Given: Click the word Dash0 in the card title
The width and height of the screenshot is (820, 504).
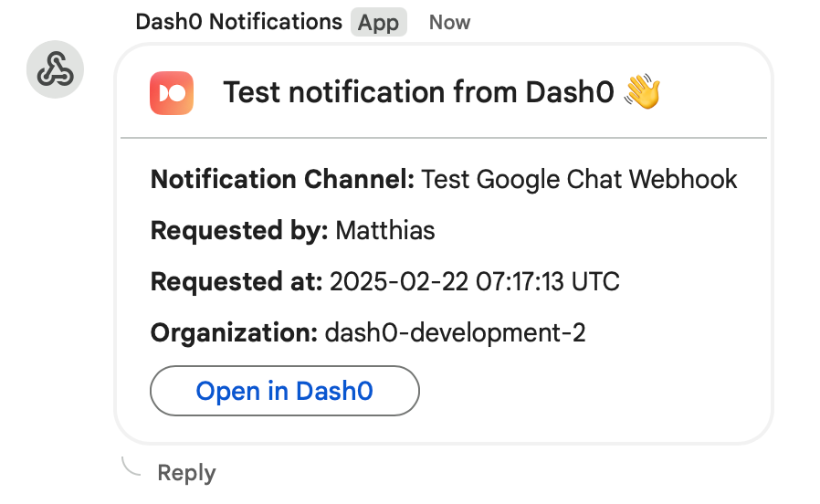Looking at the screenshot, I should coord(570,93).
